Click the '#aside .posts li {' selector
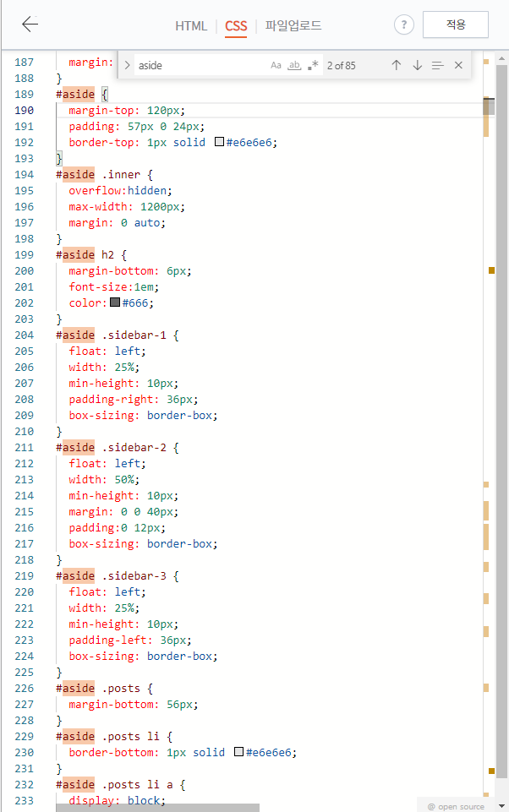The image size is (509, 812). [114, 737]
